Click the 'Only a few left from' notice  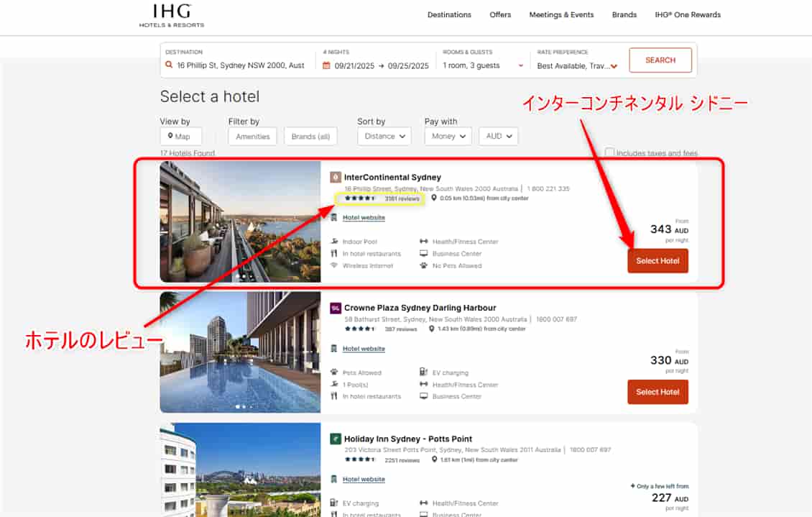(660, 486)
